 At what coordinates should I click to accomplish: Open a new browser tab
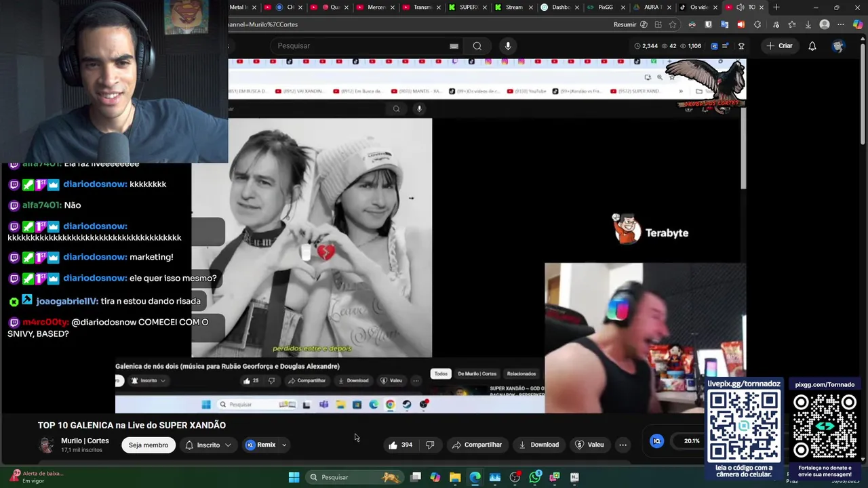776,7
